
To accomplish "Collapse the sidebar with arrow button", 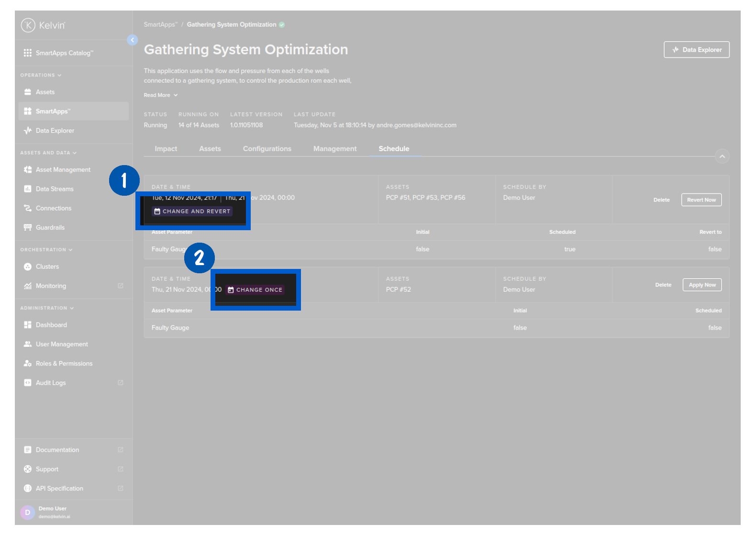I will [x=133, y=40].
